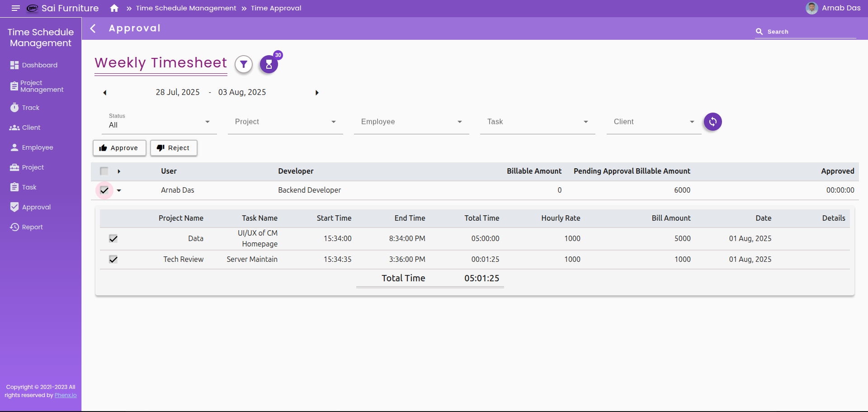Open the Phenx.io footer link
The height and width of the screenshot is (412, 868).
tap(66, 395)
